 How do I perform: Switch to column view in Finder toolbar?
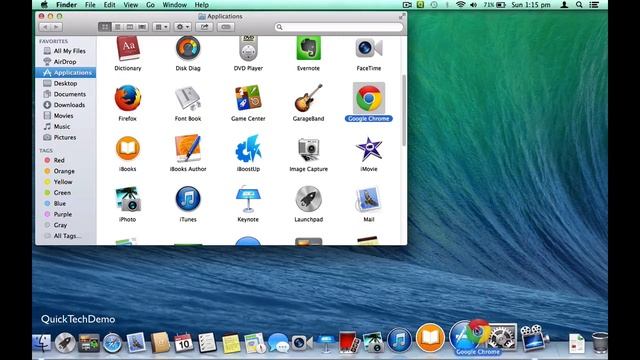(x=129, y=27)
